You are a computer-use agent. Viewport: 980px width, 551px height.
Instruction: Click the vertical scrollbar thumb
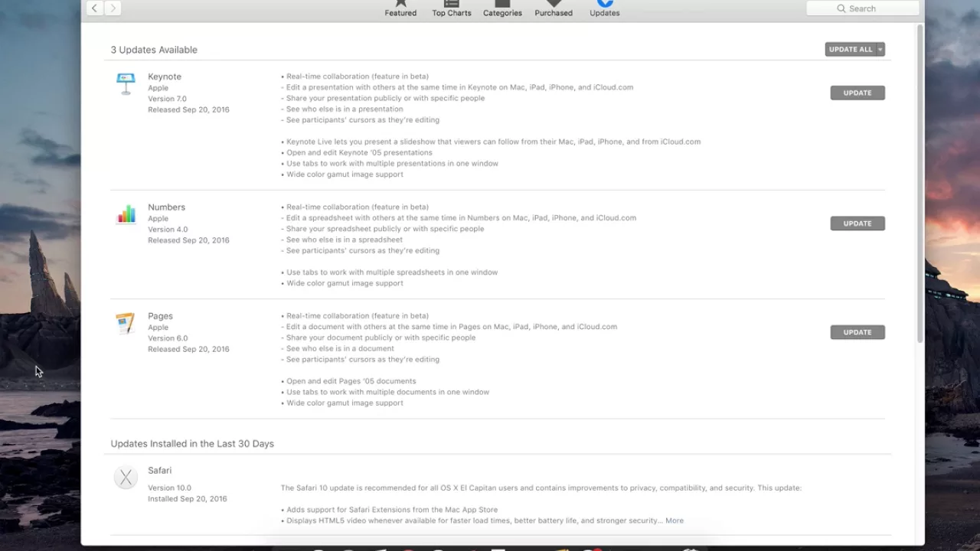(920, 184)
